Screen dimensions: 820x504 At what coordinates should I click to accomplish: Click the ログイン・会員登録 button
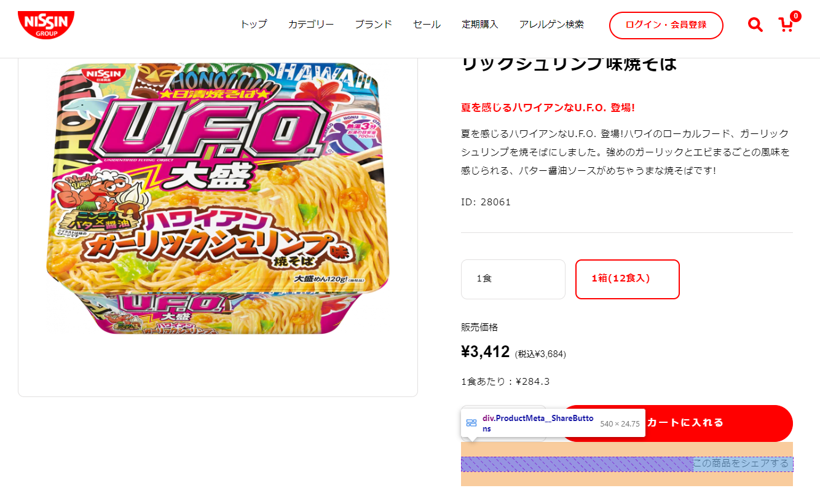(x=666, y=26)
